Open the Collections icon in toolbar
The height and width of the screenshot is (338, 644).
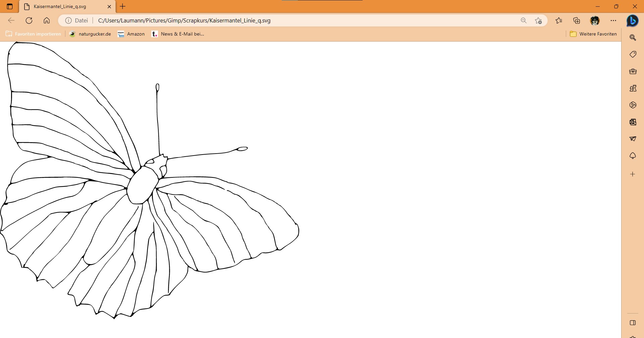(577, 20)
